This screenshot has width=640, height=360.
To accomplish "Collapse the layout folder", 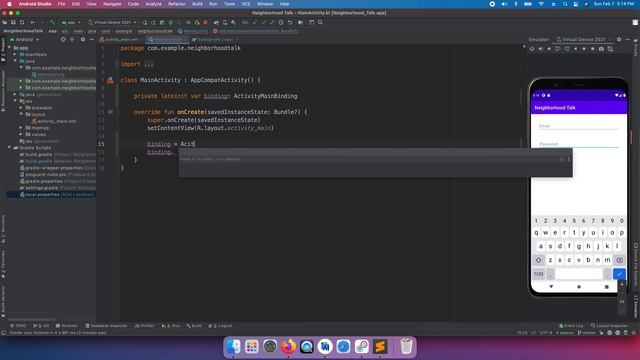I will (x=21, y=114).
